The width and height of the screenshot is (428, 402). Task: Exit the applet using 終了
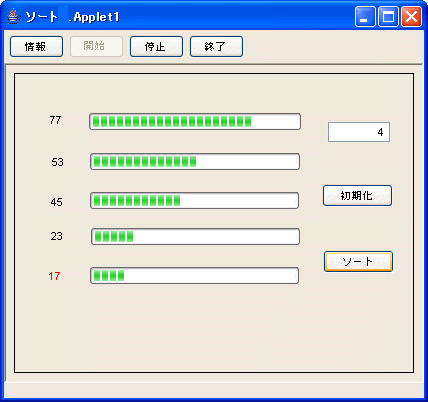[216, 47]
